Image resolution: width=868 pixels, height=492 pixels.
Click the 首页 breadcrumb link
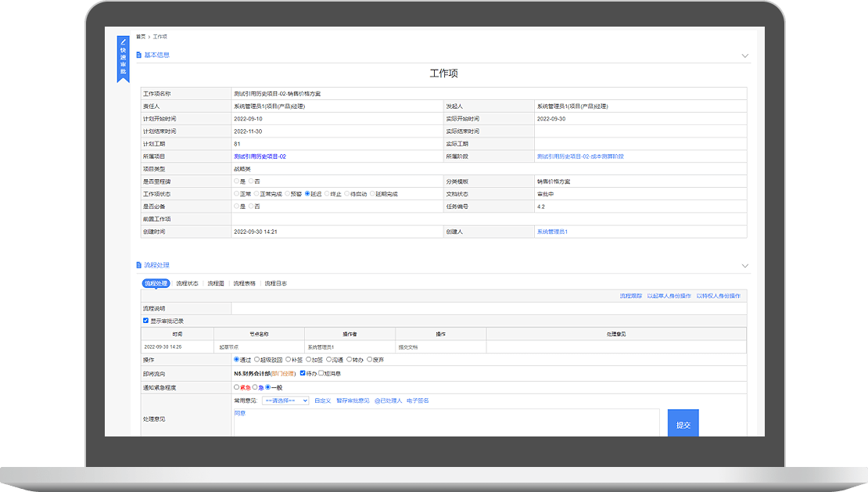141,37
